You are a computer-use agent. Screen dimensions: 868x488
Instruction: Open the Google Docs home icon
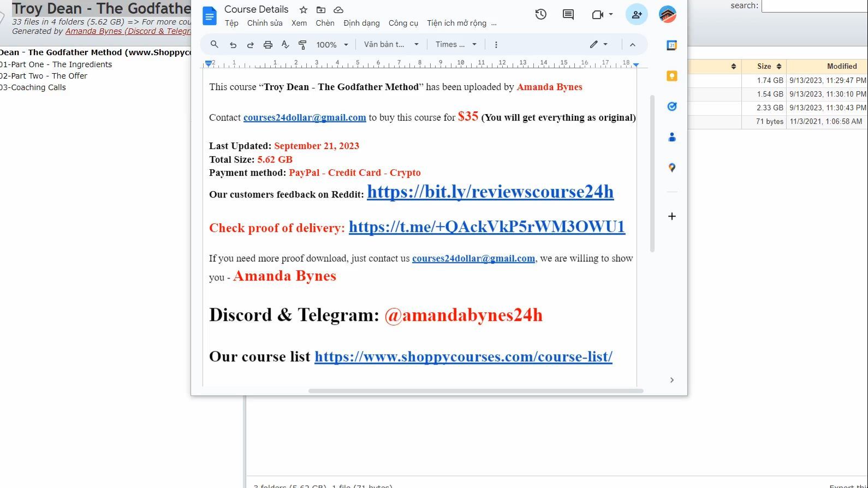pos(209,16)
